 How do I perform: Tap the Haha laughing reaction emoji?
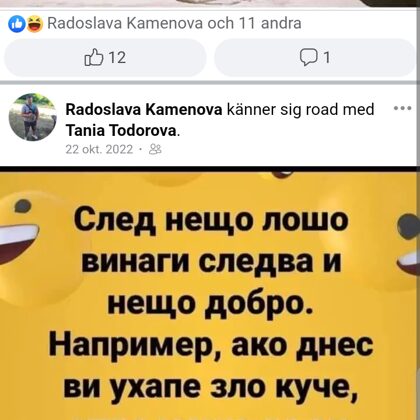(35, 24)
